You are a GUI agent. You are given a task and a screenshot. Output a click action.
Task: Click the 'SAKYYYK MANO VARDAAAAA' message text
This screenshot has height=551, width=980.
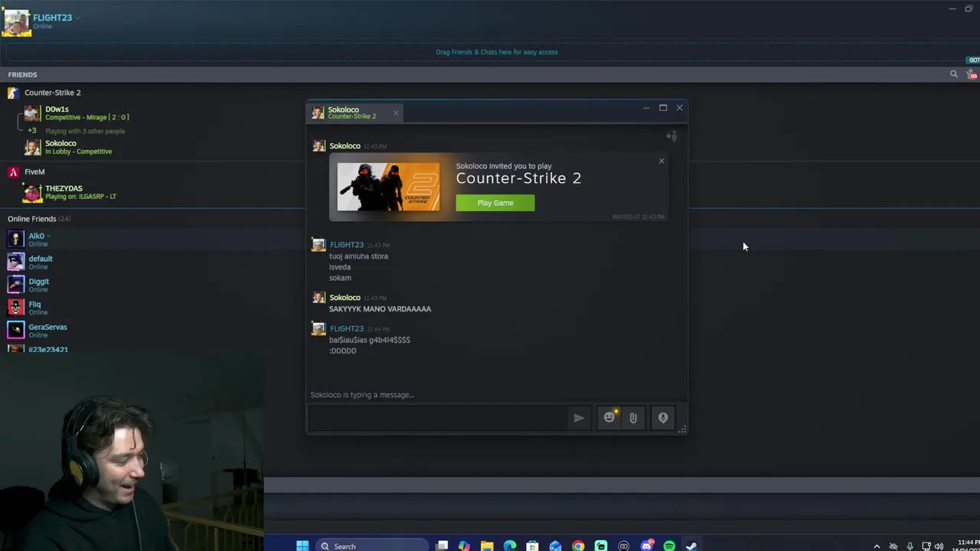[x=380, y=309]
